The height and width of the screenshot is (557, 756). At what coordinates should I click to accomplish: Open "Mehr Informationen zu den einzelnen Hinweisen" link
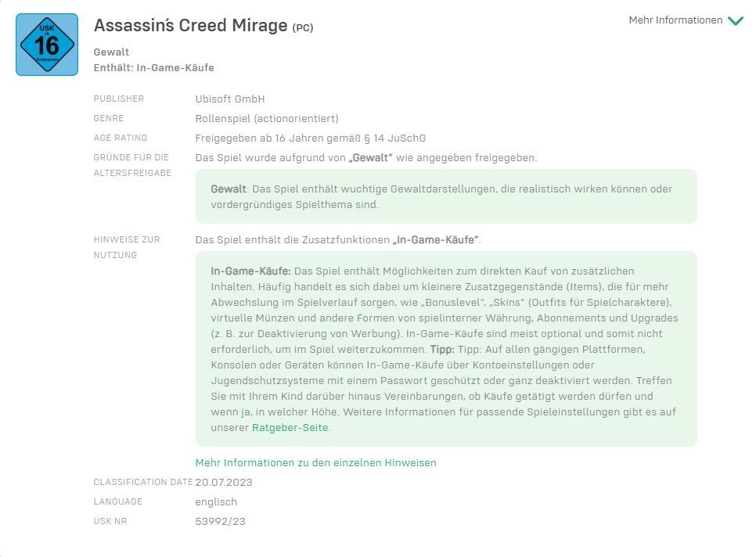coord(315,462)
